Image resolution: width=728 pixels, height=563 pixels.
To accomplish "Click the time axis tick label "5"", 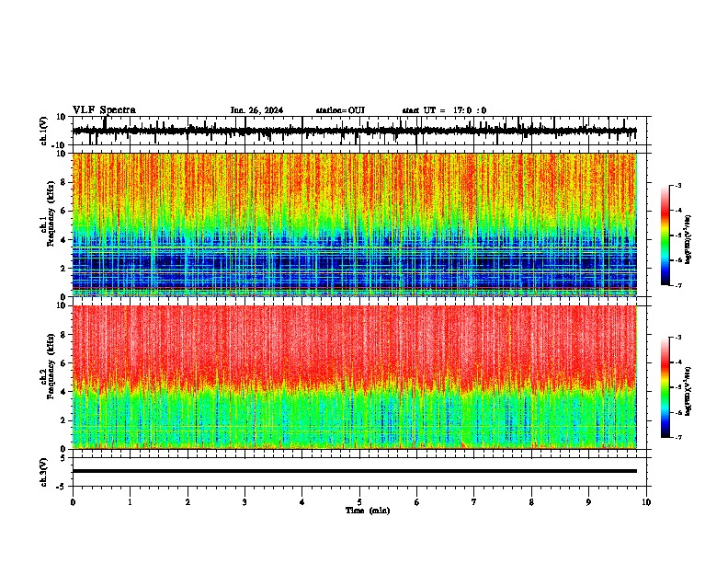I will coord(359,502).
